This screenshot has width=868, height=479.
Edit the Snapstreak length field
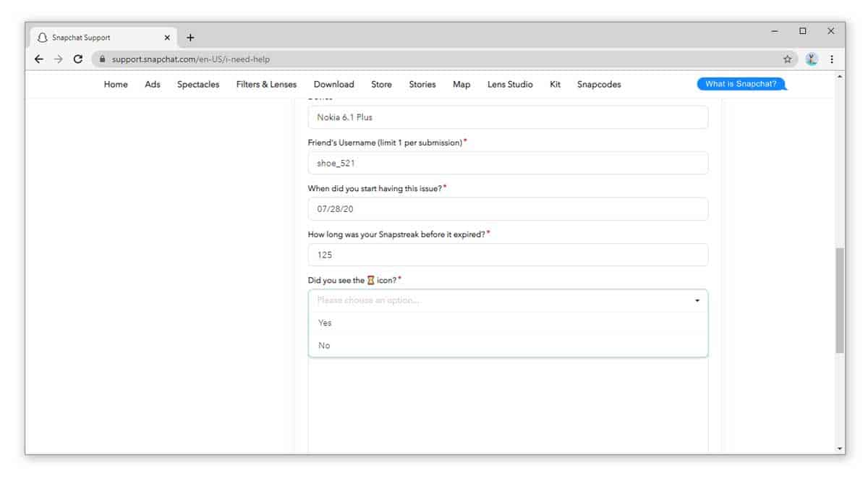pos(508,255)
